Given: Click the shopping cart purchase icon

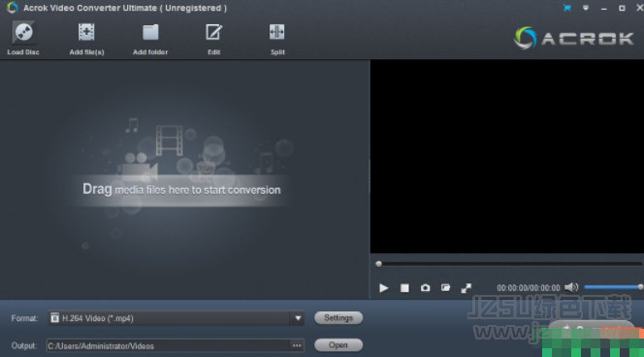Looking at the screenshot, I should click(x=567, y=8).
